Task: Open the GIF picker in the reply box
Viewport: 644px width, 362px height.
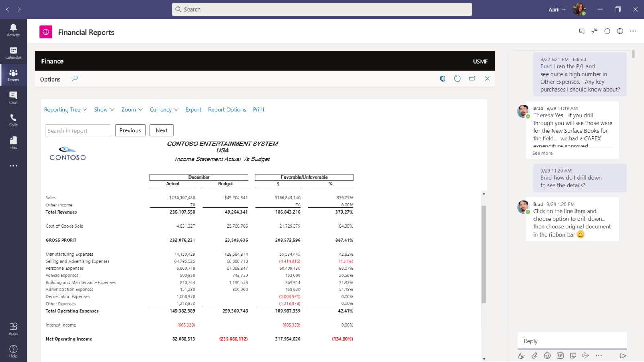Action: pos(560,356)
